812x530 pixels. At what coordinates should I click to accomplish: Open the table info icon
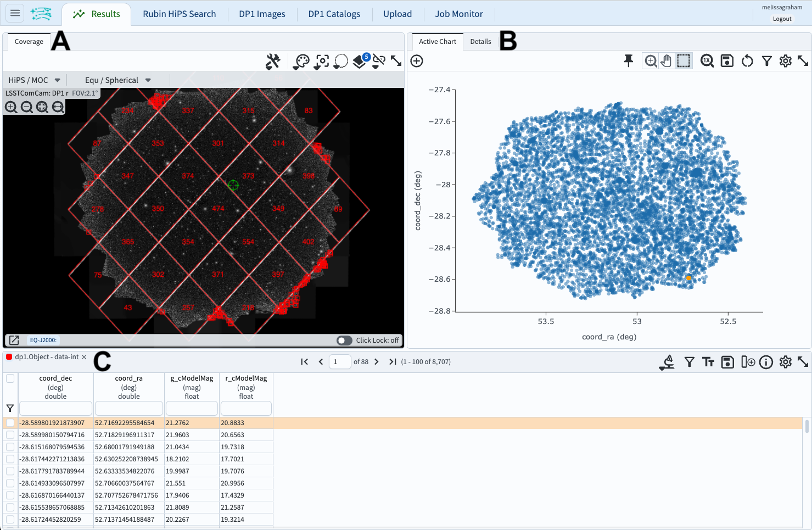click(x=766, y=361)
